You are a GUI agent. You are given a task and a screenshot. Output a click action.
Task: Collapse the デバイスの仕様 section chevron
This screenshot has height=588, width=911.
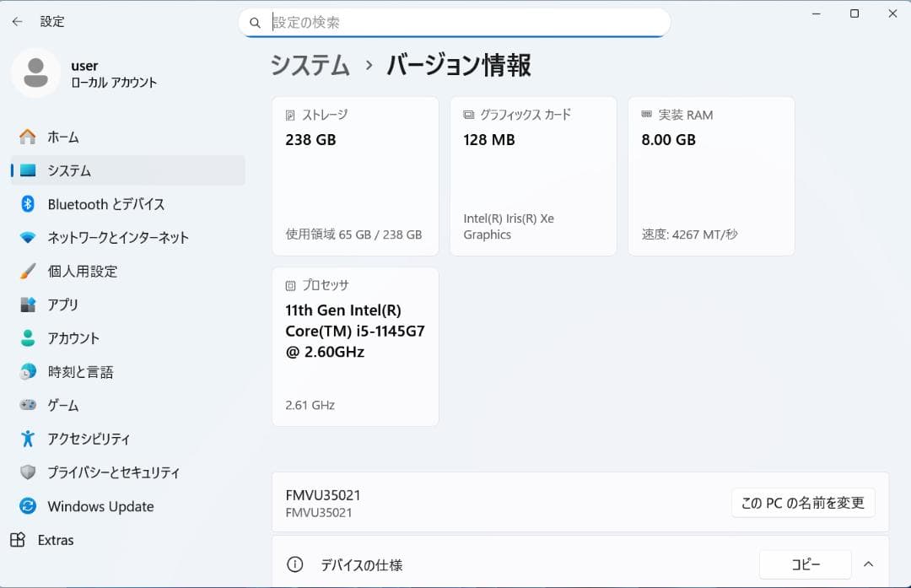click(869, 564)
